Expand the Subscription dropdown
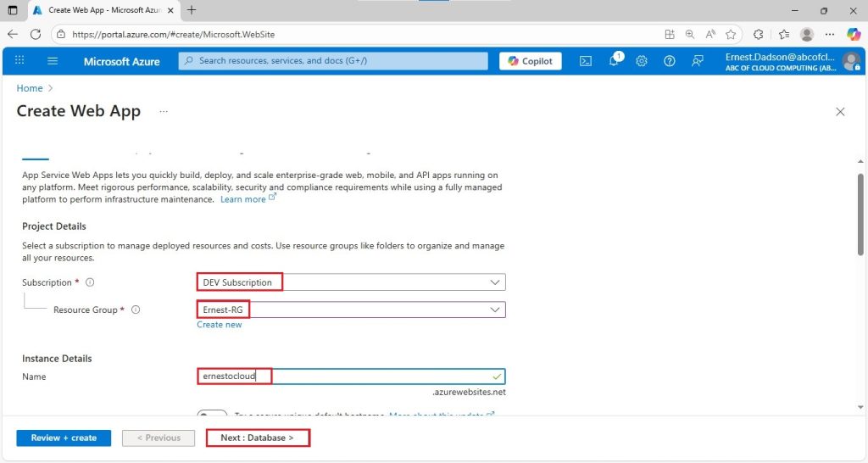868x463 pixels. pyautogui.click(x=351, y=282)
